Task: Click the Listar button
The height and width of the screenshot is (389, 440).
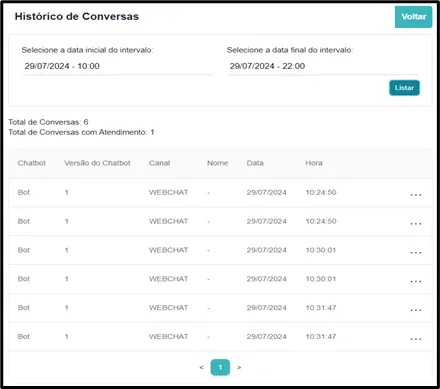Action: 404,88
